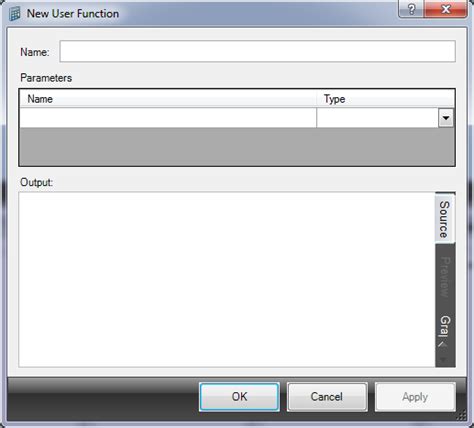Switch to the Preview tab
The height and width of the screenshot is (428, 474).
click(445, 277)
